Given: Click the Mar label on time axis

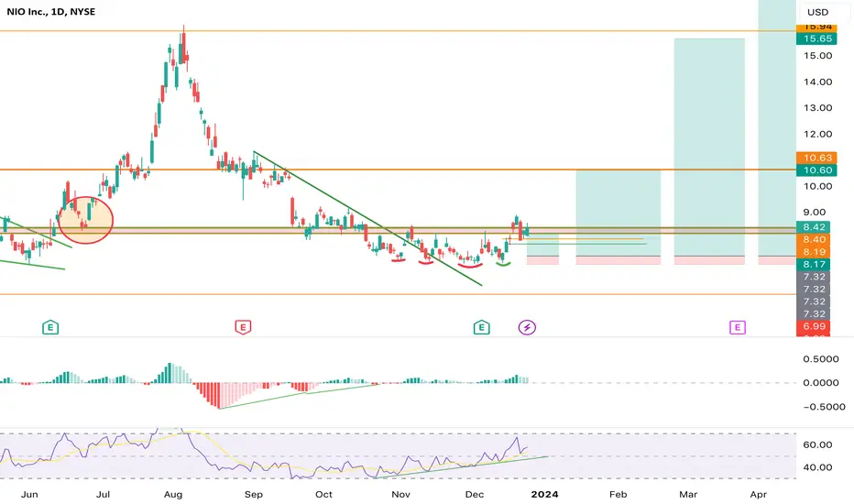Looking at the screenshot, I should 688,495.
